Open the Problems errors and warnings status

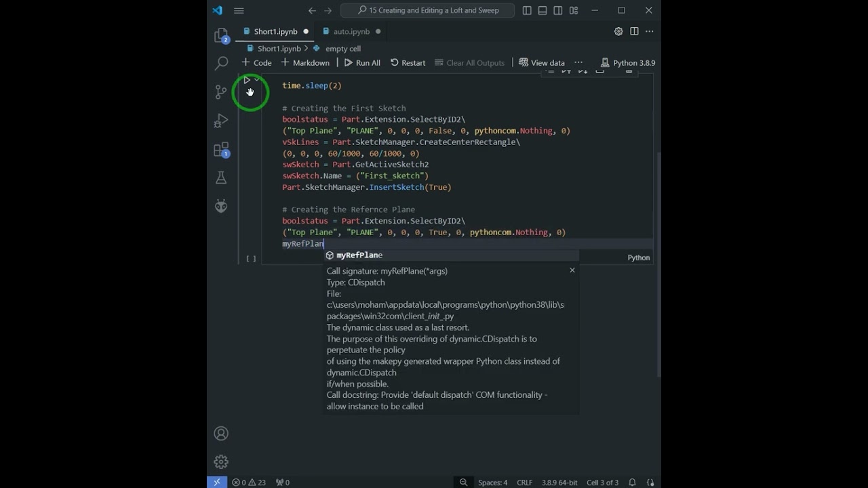point(249,483)
